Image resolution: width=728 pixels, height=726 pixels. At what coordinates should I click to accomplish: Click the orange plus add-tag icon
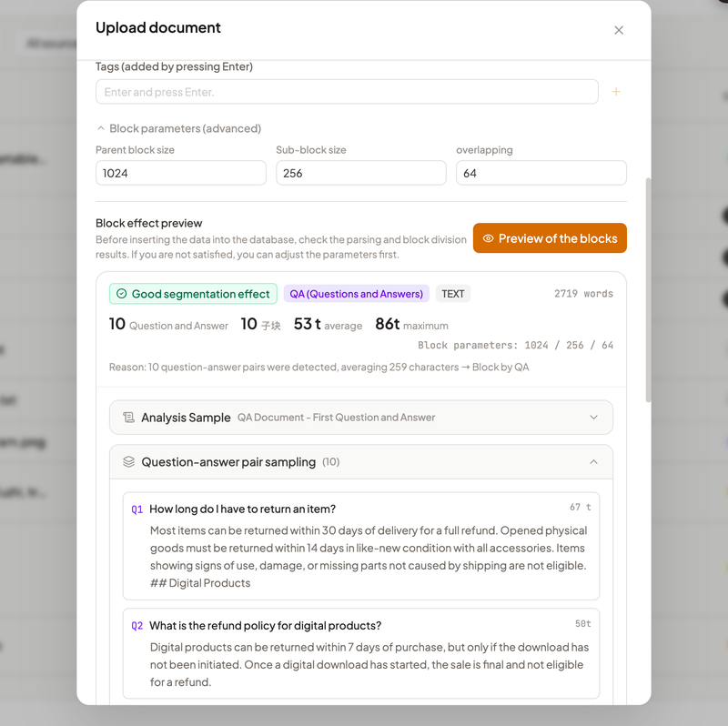pyautogui.click(x=616, y=92)
